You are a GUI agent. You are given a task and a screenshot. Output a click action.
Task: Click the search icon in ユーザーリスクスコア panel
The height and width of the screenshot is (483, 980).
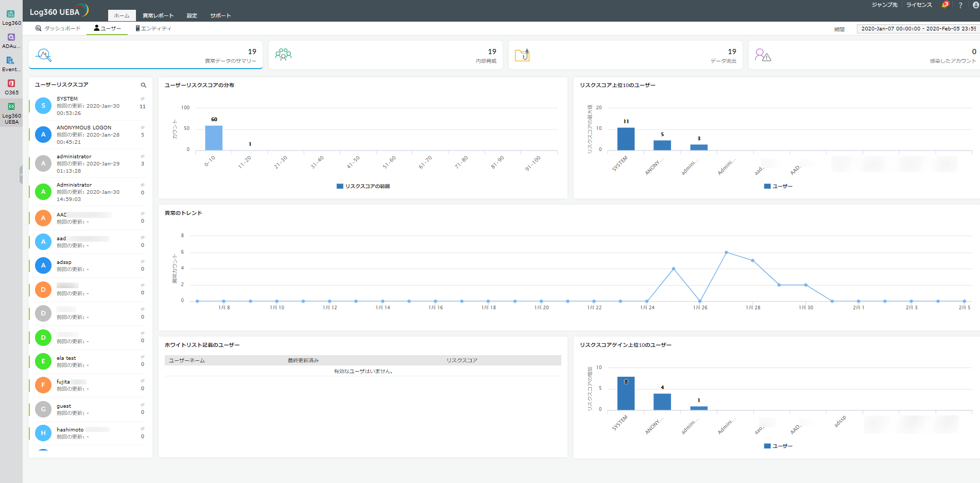(144, 85)
